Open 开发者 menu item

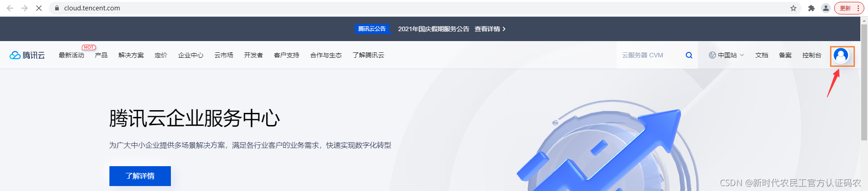(254, 55)
